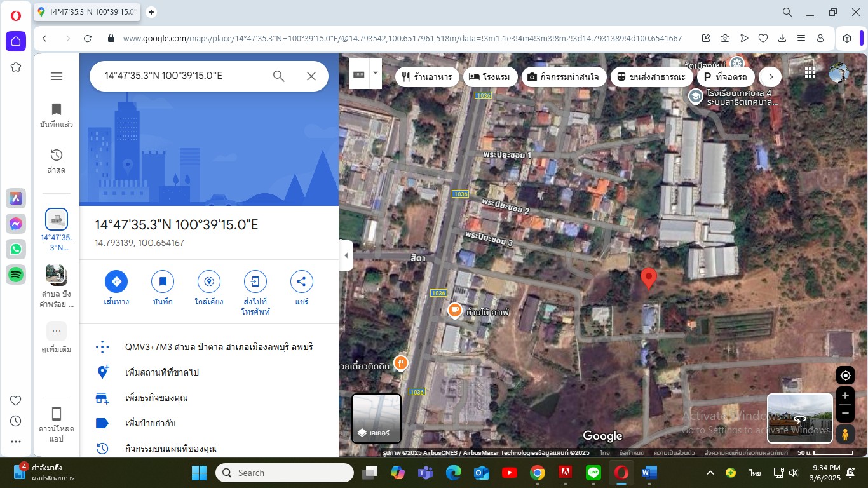Click Add a missing place link
The image size is (868, 488).
(x=161, y=372)
